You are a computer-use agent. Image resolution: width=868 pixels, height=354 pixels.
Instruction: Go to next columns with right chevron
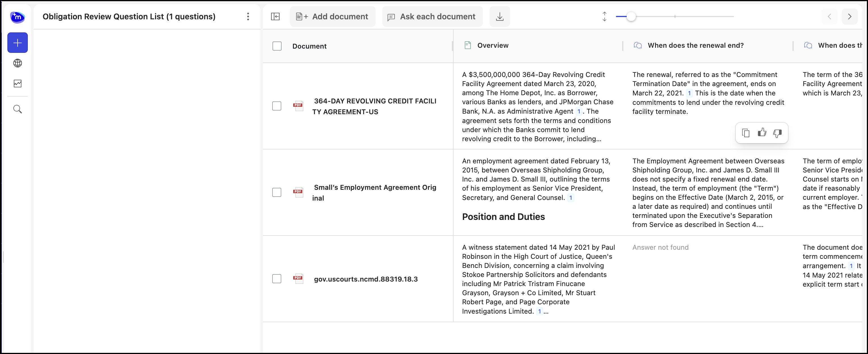tap(850, 16)
